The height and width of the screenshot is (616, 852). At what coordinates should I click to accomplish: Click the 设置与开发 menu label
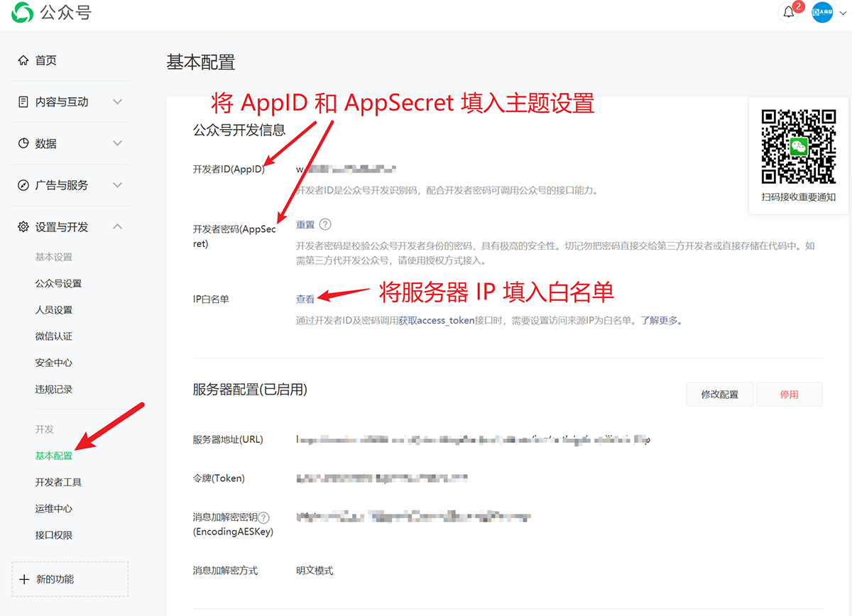coord(62,227)
